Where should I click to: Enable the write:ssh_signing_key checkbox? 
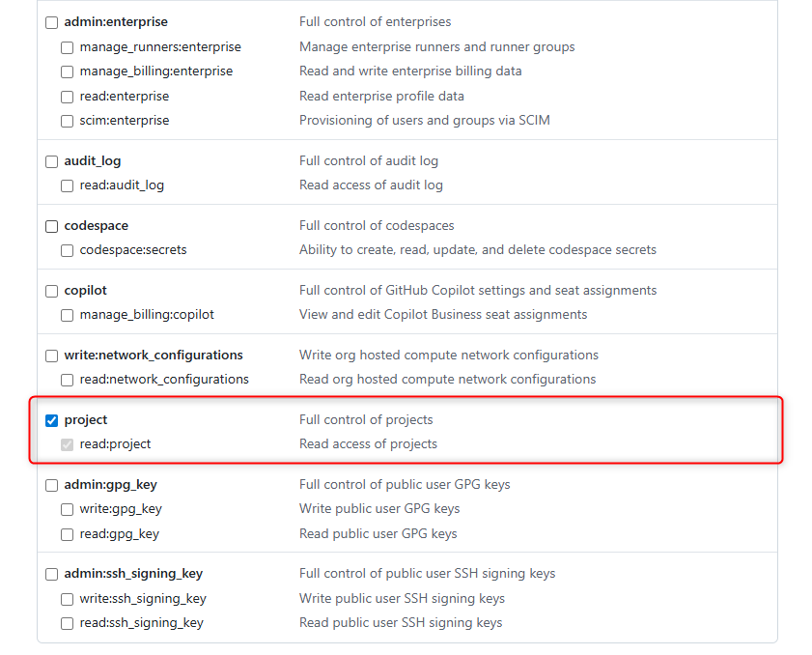68,599
